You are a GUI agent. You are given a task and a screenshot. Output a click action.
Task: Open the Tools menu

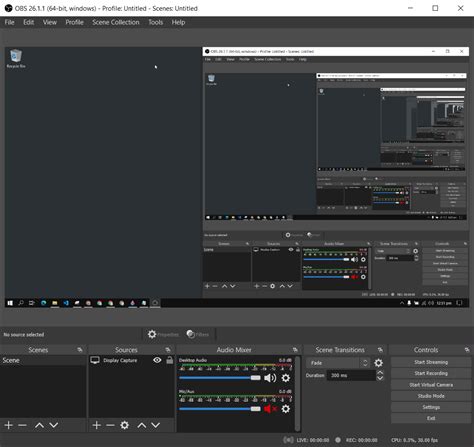tap(156, 22)
